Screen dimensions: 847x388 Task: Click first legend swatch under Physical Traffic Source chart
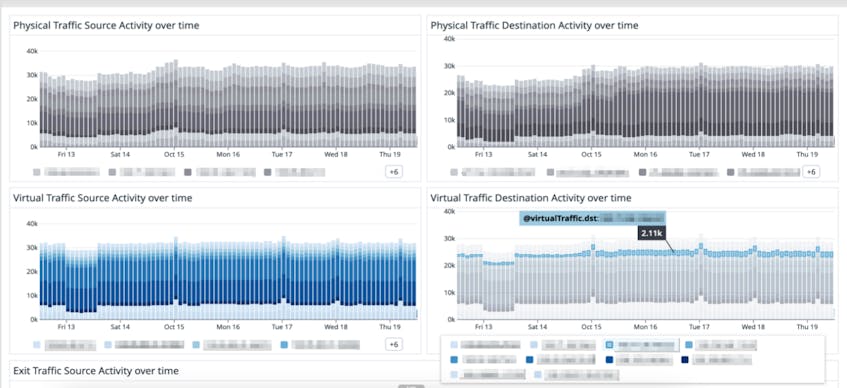point(37,172)
